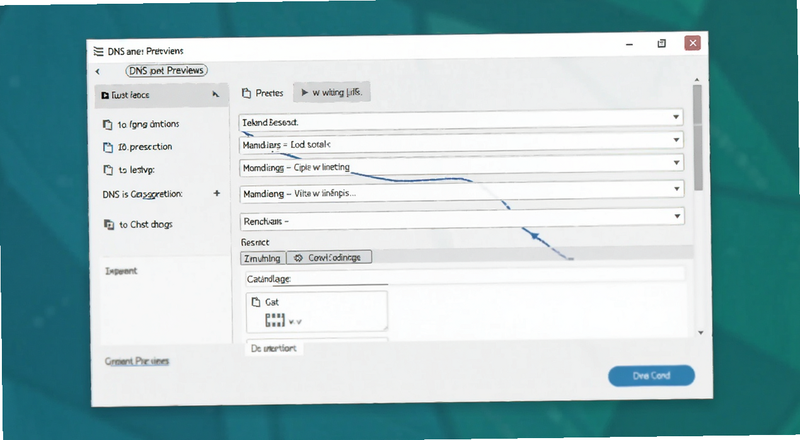Select the Zmuhing tab
The height and width of the screenshot is (440, 800).
point(262,258)
